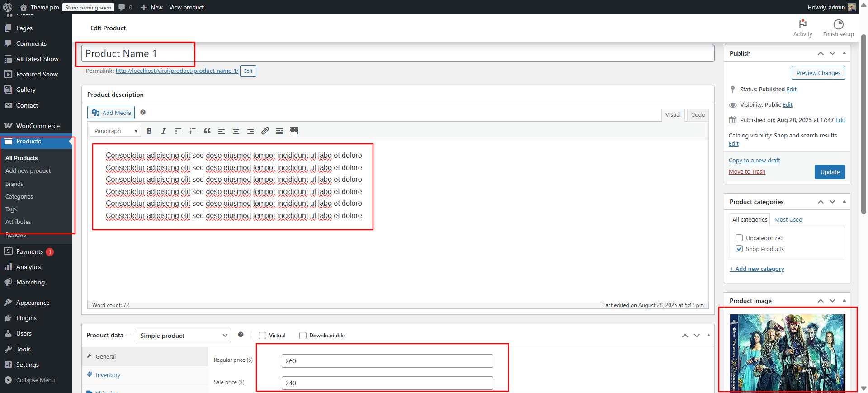Viewport: 868px width, 393px height.
Task: Open the Paragraph format dropdown
Action: [116, 131]
